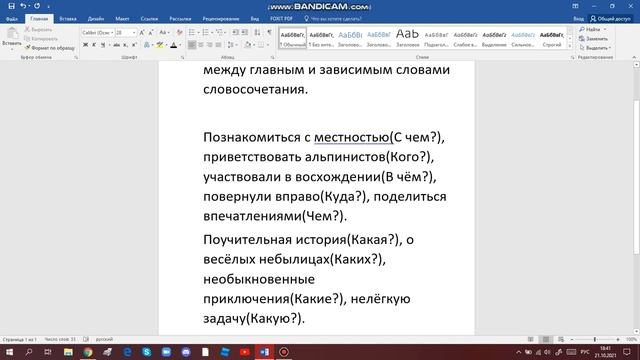
Task: Decrease font size with the smaller A
Action: [151, 32]
